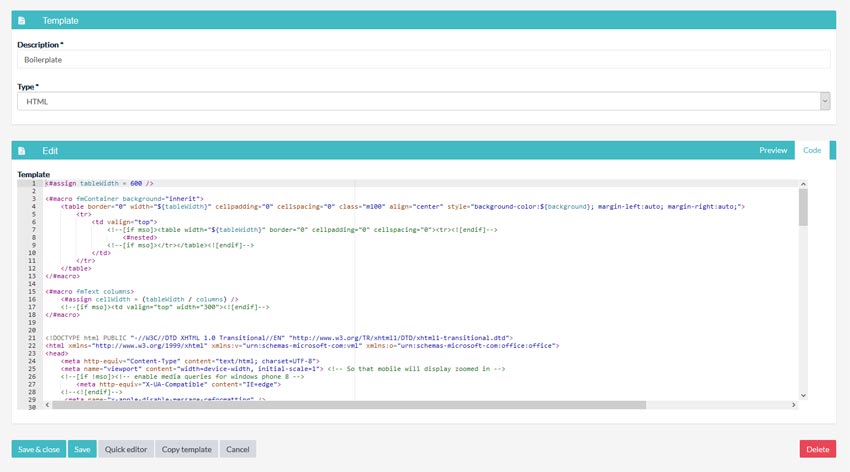The width and height of the screenshot is (850, 472).
Task: Place cursor on line 1 assign tableWidth
Action: [99, 183]
